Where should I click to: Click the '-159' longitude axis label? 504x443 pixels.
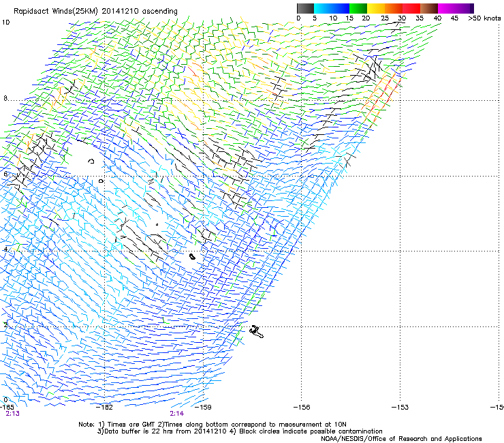pyautogui.click(x=203, y=407)
